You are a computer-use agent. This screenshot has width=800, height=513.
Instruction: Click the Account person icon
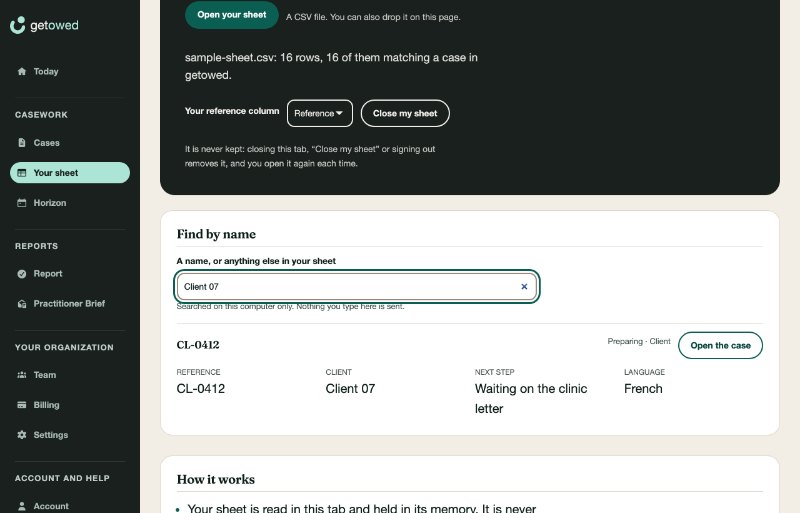(21, 506)
